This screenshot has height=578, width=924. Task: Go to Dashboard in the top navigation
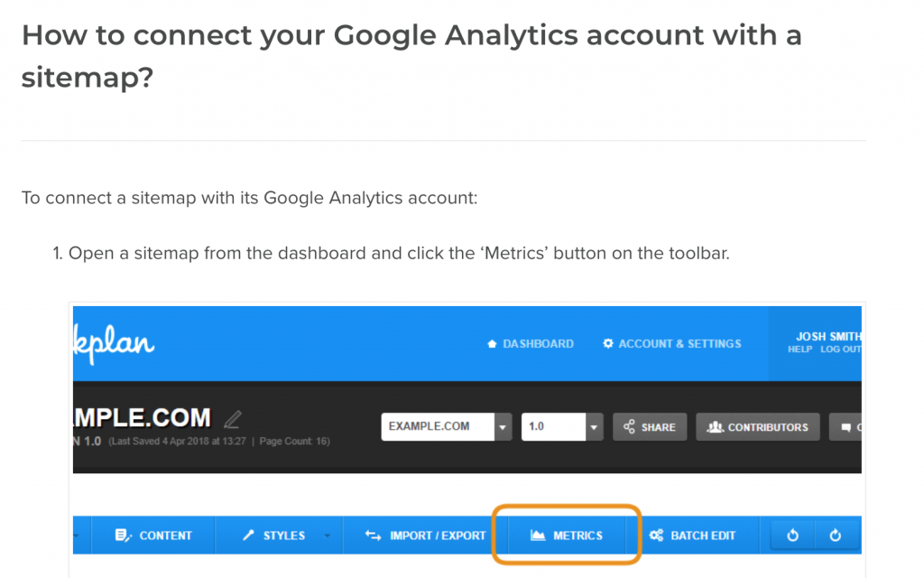tap(538, 344)
